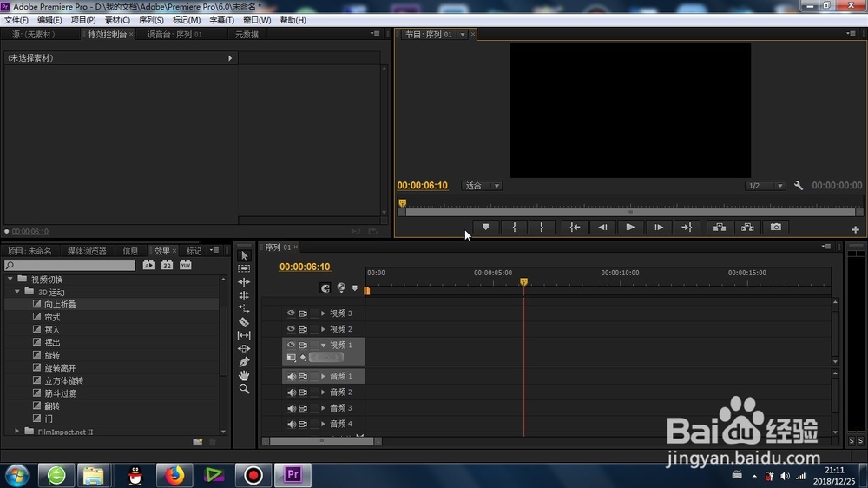Collapse the 视频切换 folder
The width and height of the screenshot is (868, 488).
[x=10, y=280]
